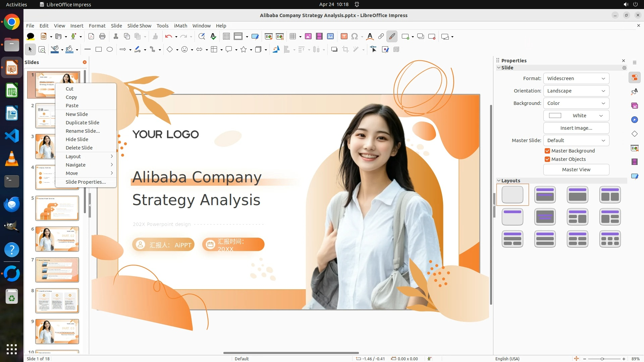Click the Insert Image... button
This screenshot has height=362, width=644.
576,128
